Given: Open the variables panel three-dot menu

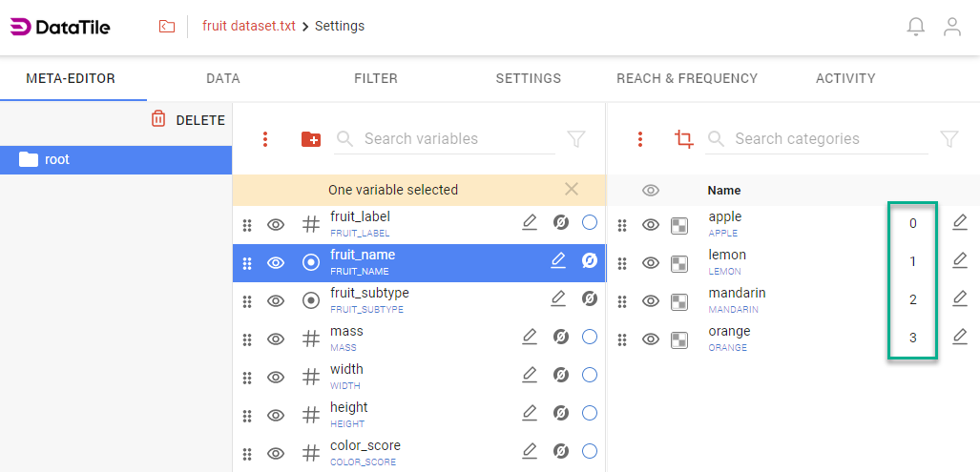Looking at the screenshot, I should (x=265, y=139).
